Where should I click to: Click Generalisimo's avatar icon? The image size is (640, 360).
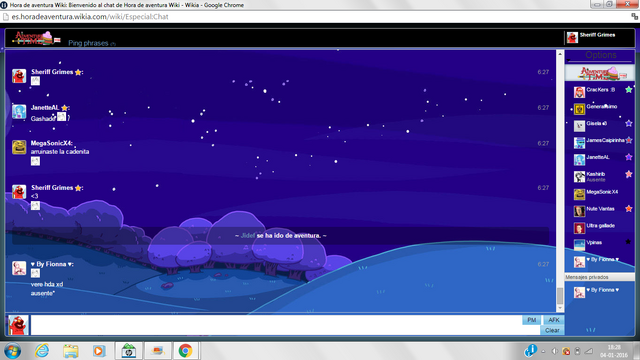point(579,109)
